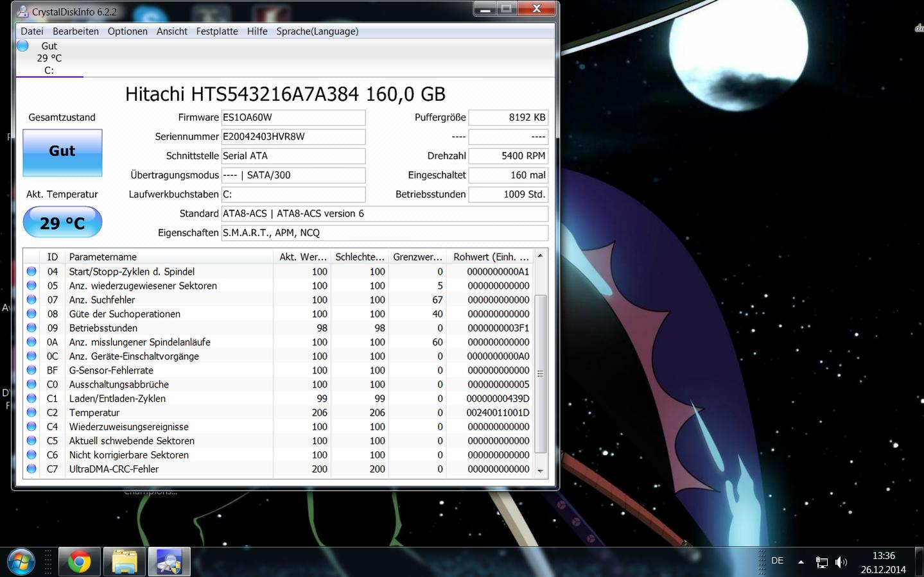Click status icon of Start/Stopp-Zyklen d. Spindel row

(31, 271)
